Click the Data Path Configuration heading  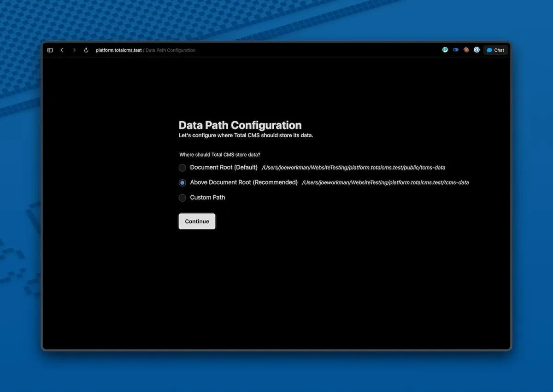[240, 125]
